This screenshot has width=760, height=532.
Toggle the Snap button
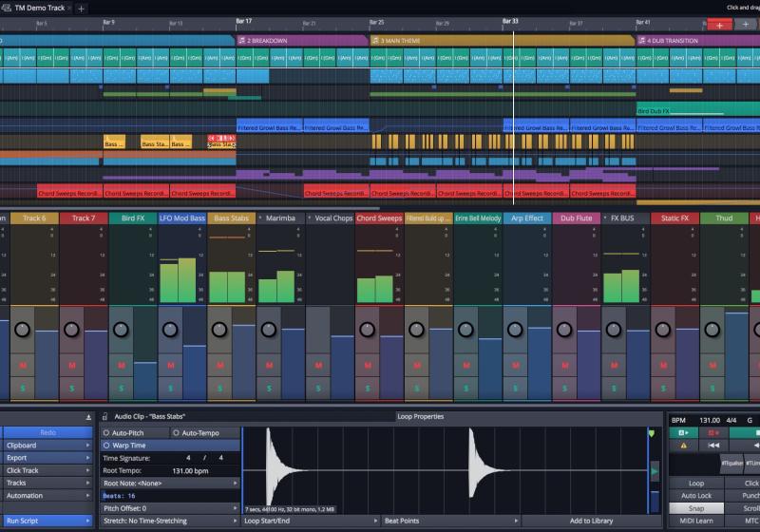tap(696, 508)
